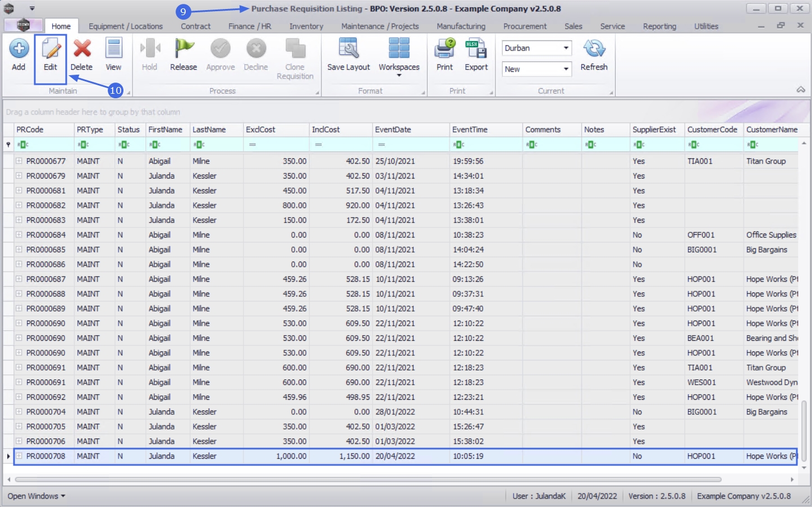Image resolution: width=812 pixels, height=507 pixels.
Task: Refresh the requisition listing
Action: click(594, 54)
